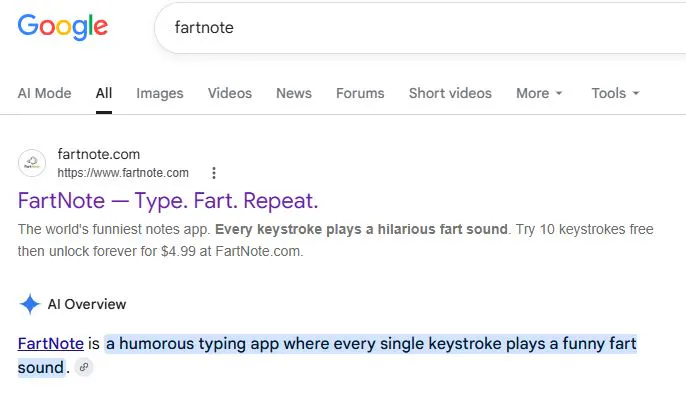Click the Google logo
The image size is (686, 404).
point(63,27)
